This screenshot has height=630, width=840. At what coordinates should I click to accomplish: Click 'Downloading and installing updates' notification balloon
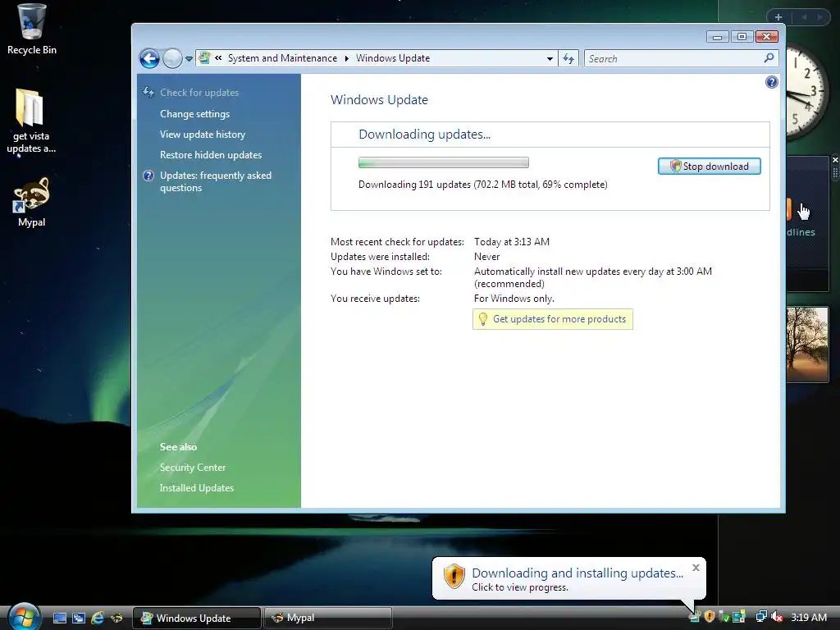point(568,578)
